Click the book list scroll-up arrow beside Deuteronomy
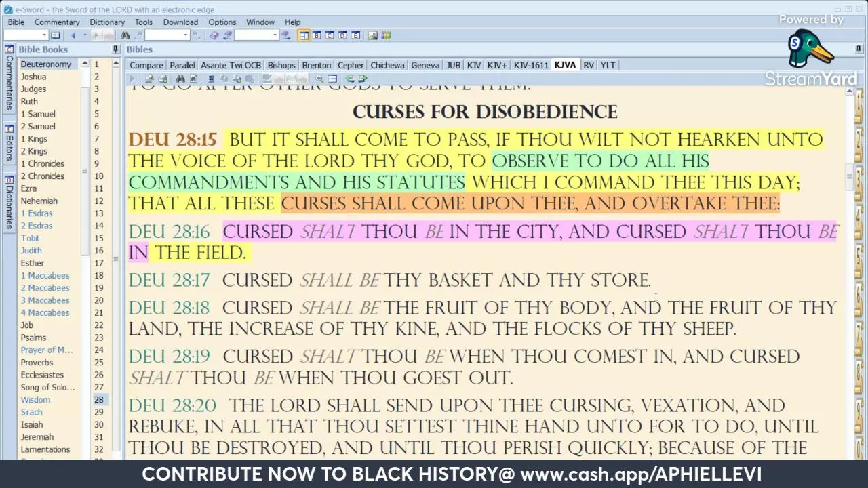The width and height of the screenshot is (868, 488). [x=85, y=64]
